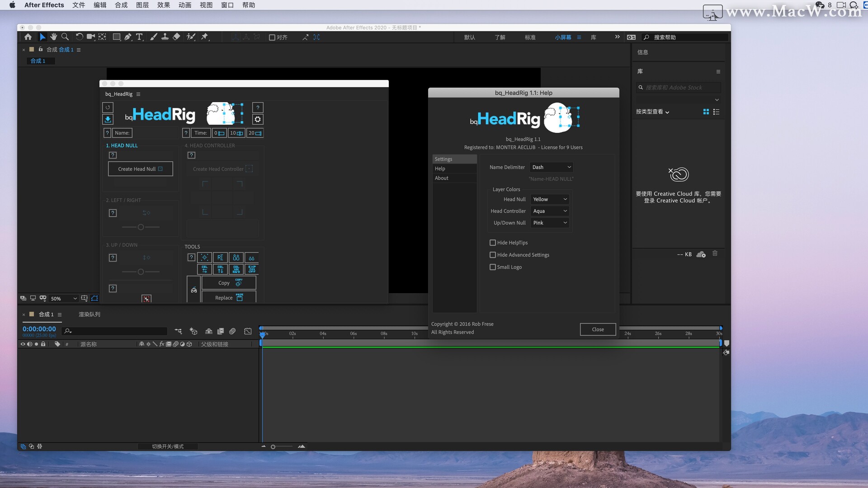This screenshot has height=488, width=868.
Task: Open HeadRig settings gear icon
Action: [258, 119]
